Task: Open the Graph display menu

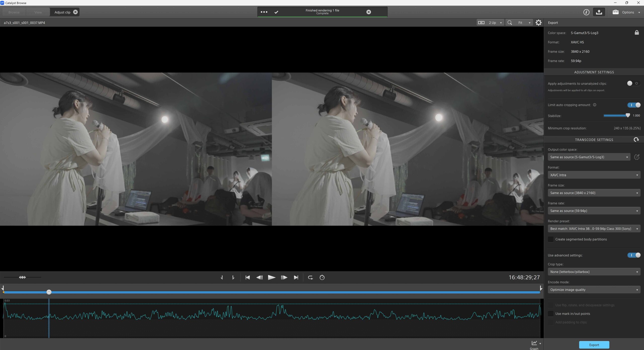Action: click(536, 345)
